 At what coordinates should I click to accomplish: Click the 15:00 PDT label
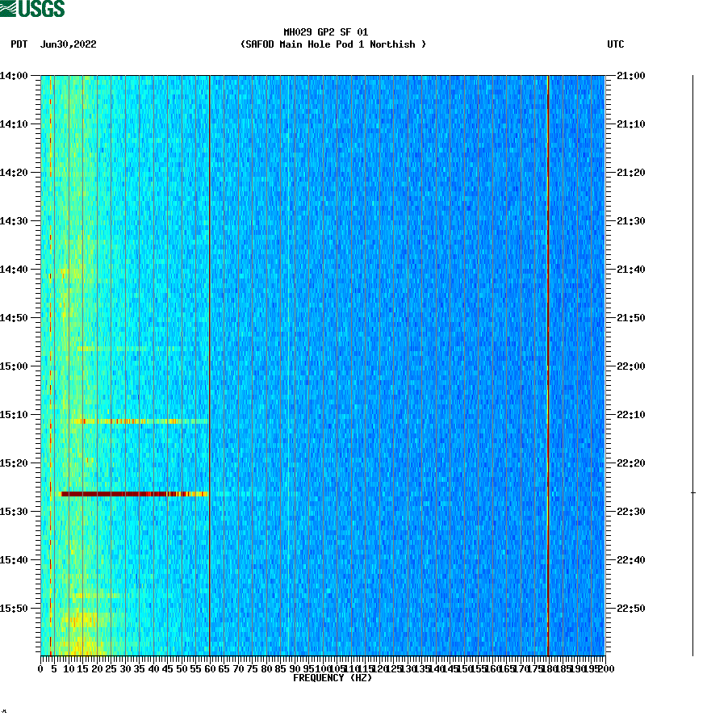tap(16, 366)
